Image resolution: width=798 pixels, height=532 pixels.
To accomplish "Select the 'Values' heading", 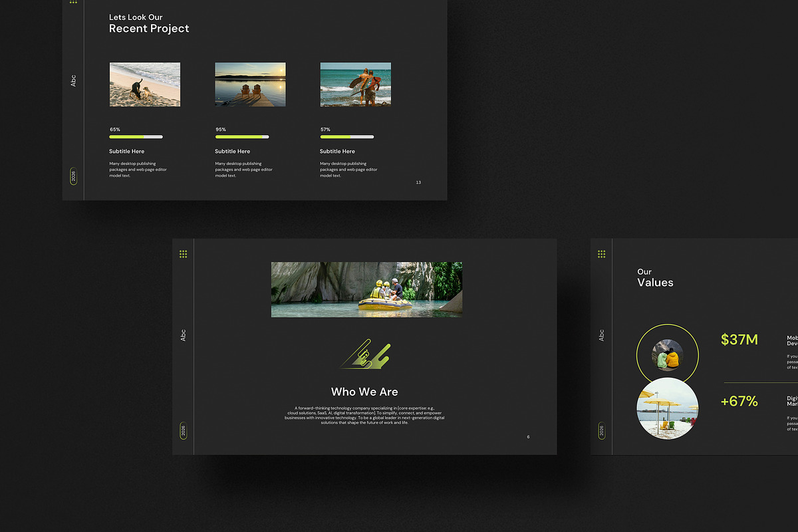I will pyautogui.click(x=655, y=283).
